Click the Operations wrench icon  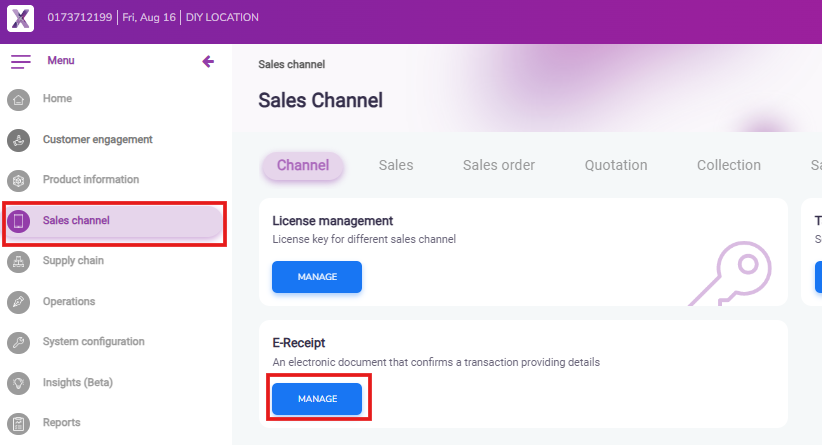[18, 302]
